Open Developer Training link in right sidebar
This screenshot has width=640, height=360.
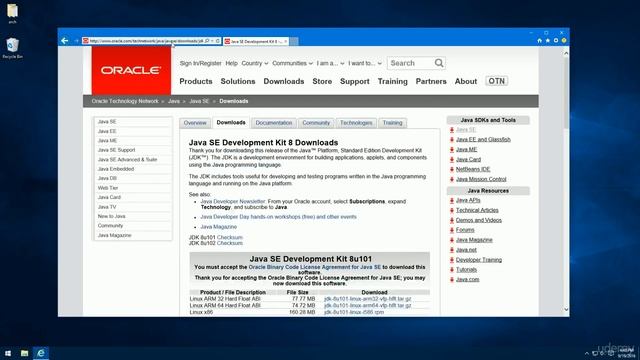(x=479, y=260)
